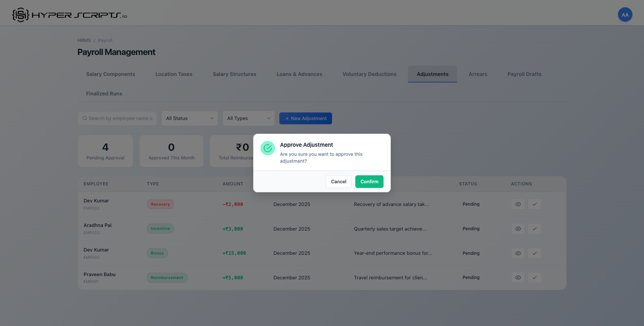The height and width of the screenshot is (326, 644).
Task: Show Aradhna Pal's adjustment via eye icon
Action: pyautogui.click(x=518, y=229)
